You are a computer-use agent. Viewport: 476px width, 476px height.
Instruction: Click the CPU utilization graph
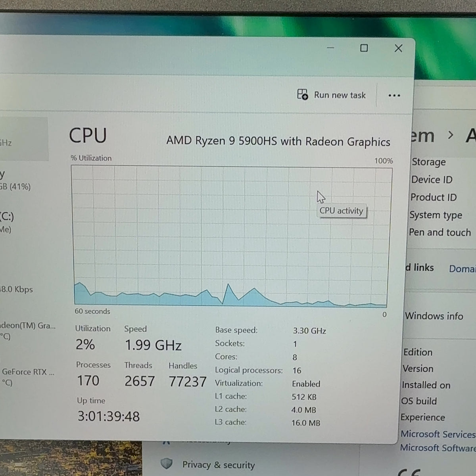[x=231, y=236]
